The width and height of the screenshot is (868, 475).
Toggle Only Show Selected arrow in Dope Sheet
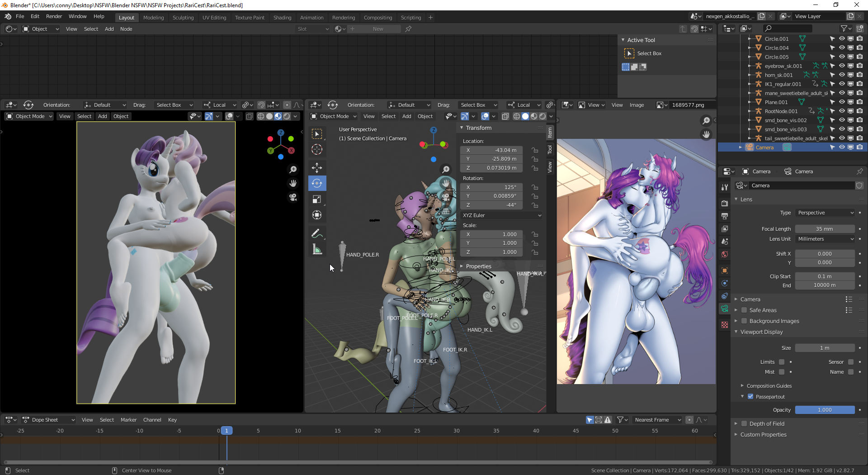coord(590,420)
